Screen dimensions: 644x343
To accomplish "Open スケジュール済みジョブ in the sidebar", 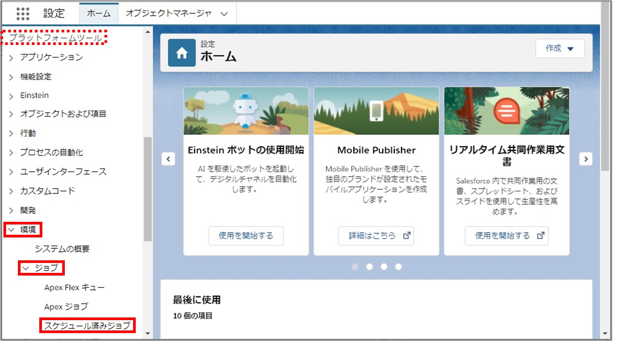I will 87,326.
